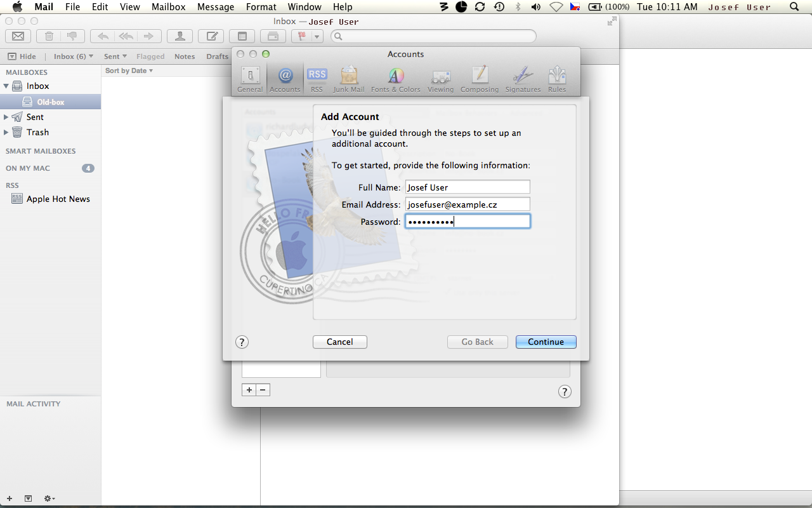Click the Reply arrow toolbar icon
Image resolution: width=812 pixels, height=508 pixels.
click(102, 36)
